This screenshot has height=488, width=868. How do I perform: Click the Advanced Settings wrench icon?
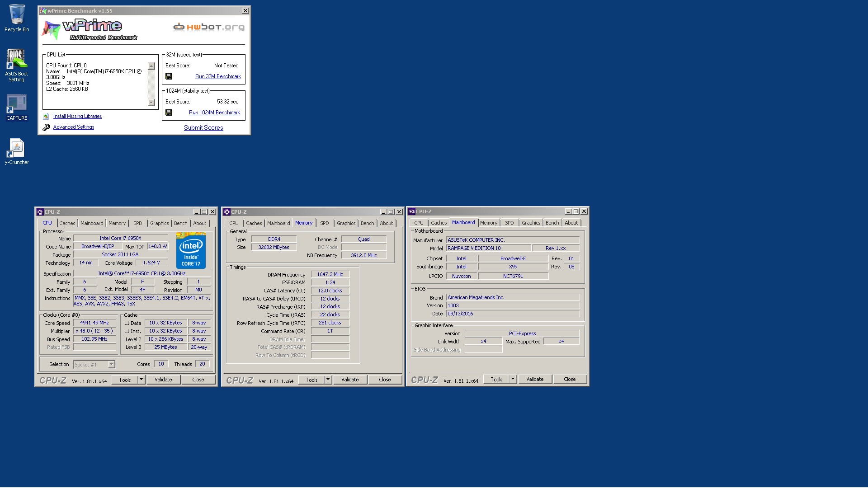[46, 127]
